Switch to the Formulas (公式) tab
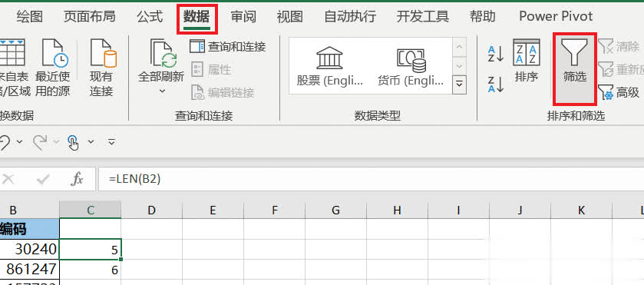Image resolution: width=644 pixels, height=285 pixels. tap(150, 16)
